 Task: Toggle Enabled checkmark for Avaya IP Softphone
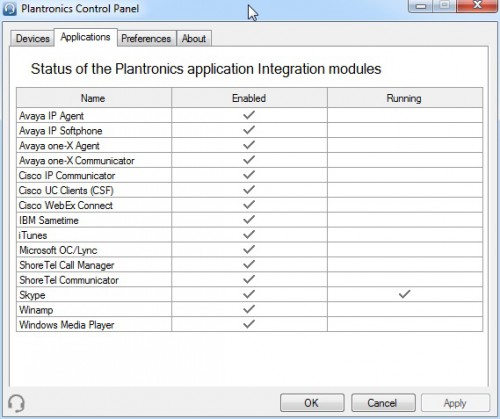(249, 130)
